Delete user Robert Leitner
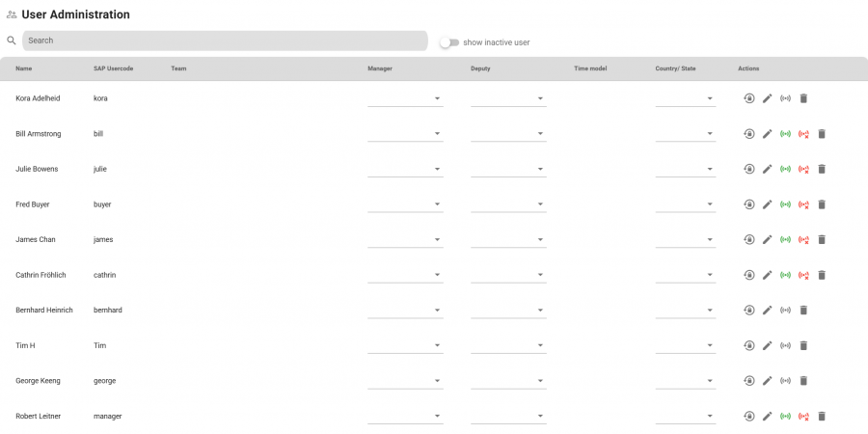This screenshot has height=434, width=868. [822, 417]
